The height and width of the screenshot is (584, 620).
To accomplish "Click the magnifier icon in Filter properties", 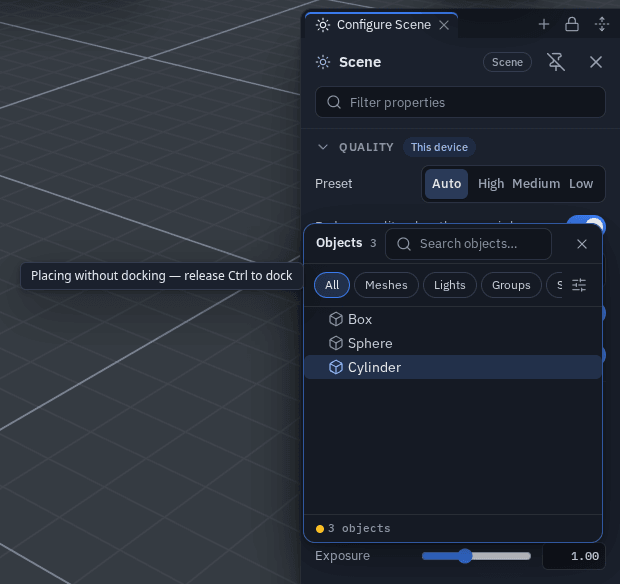I will (x=334, y=102).
